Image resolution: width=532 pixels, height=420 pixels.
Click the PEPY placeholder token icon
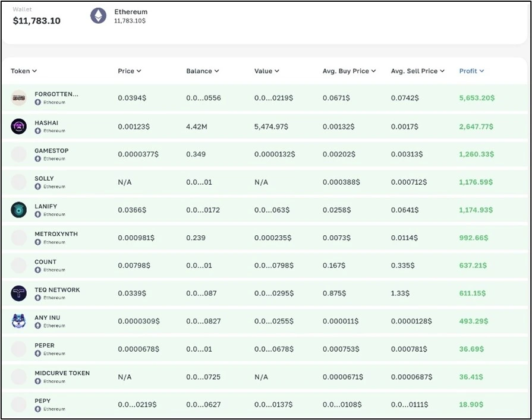18,405
